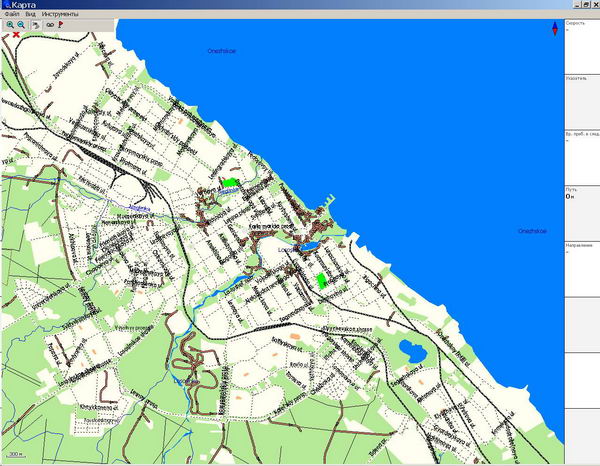Open the Инструменты menu
This screenshot has height=466, width=600.
(x=60, y=15)
